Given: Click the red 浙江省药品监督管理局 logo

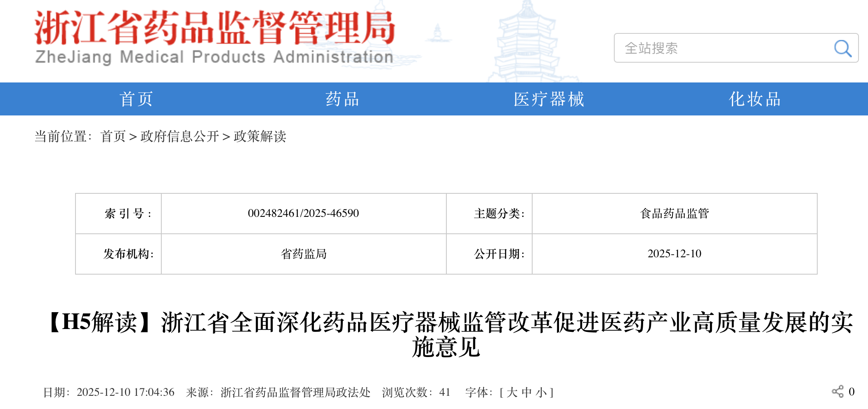Looking at the screenshot, I should 215,37.
